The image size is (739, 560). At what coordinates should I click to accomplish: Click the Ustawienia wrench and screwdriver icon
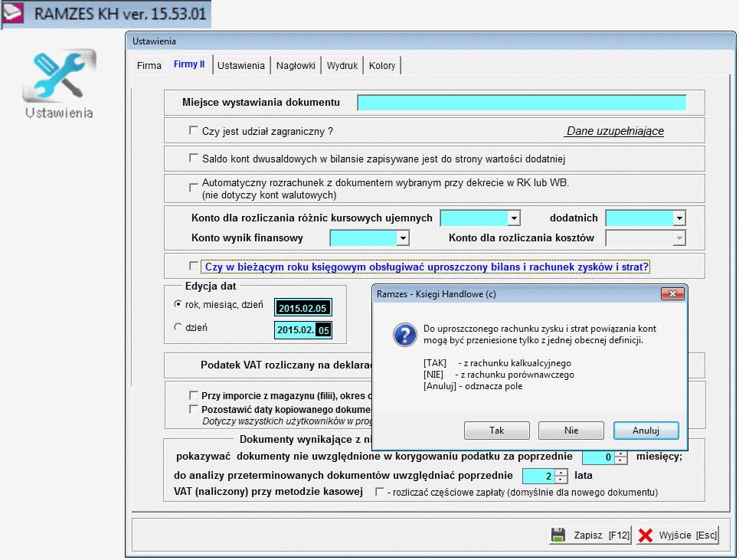point(60,75)
